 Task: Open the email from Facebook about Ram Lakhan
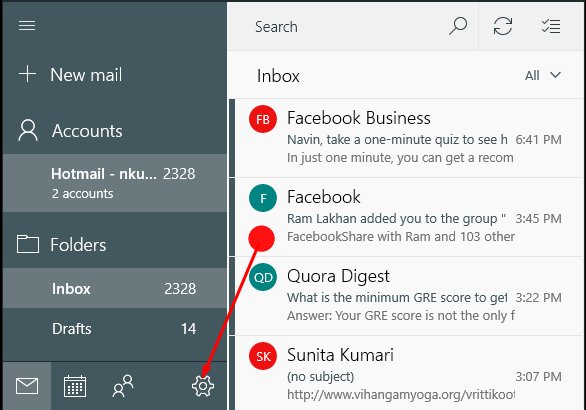(x=406, y=217)
